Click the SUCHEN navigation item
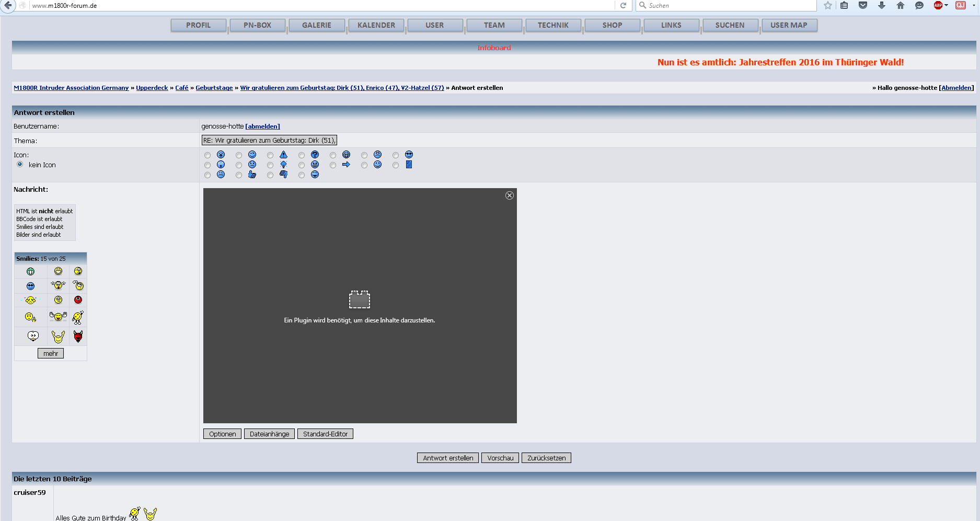 tap(730, 25)
